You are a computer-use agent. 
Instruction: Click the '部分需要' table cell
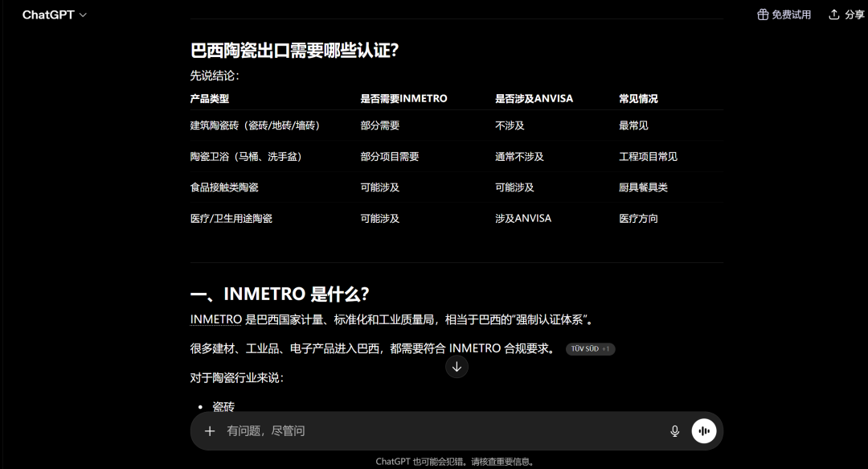point(379,125)
